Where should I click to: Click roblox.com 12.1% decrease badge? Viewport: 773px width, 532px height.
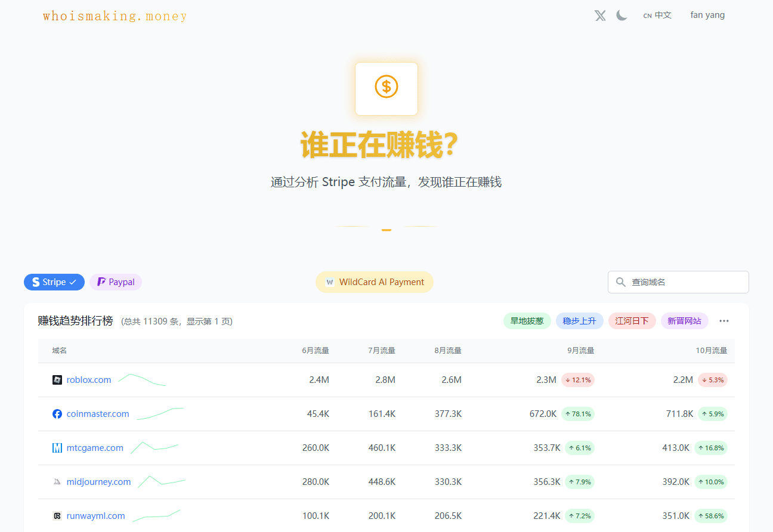tap(578, 380)
